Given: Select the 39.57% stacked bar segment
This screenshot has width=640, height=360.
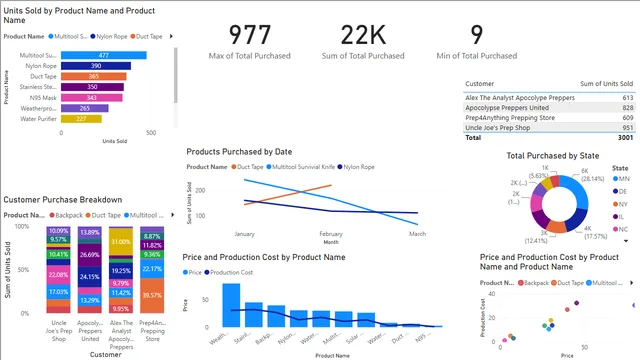Looking at the screenshot, I should 152,295.
